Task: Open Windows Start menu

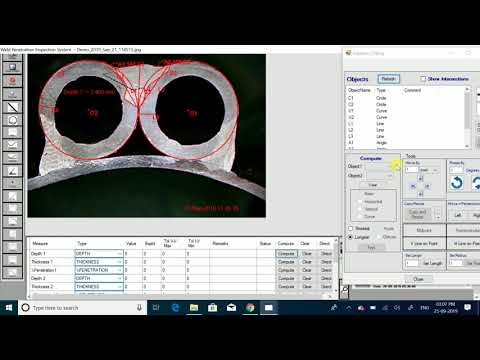Action: [9, 308]
